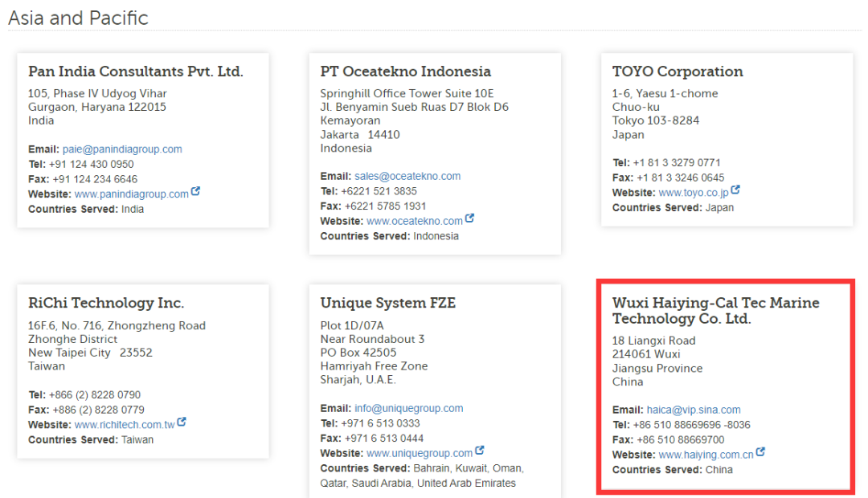
Task: Click the info@uniquegroup.com email address
Action: 408,408
